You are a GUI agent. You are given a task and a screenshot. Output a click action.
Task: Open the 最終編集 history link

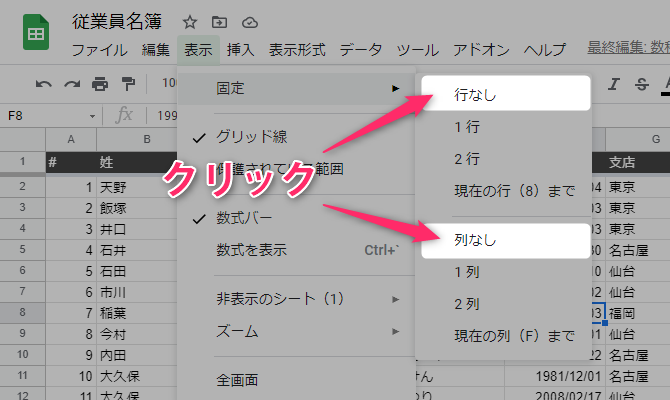[628, 47]
